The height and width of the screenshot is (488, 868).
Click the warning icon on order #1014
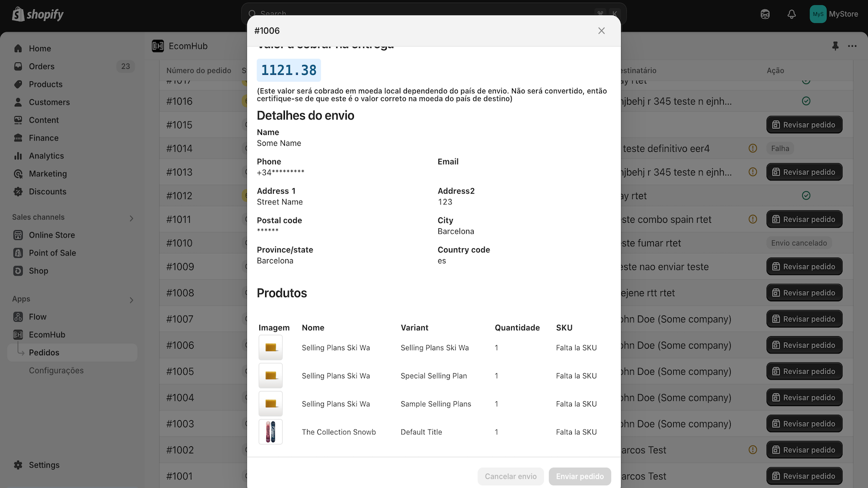752,148
